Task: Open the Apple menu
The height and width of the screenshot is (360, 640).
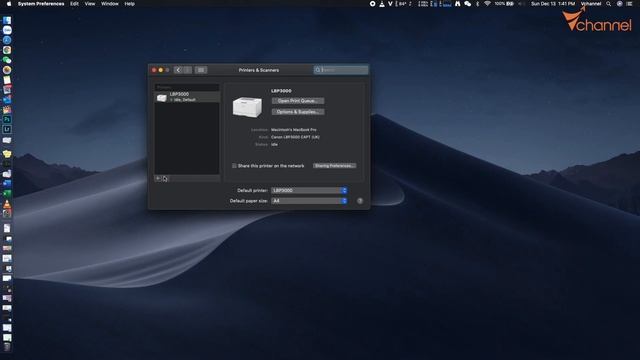Action: tap(9, 4)
